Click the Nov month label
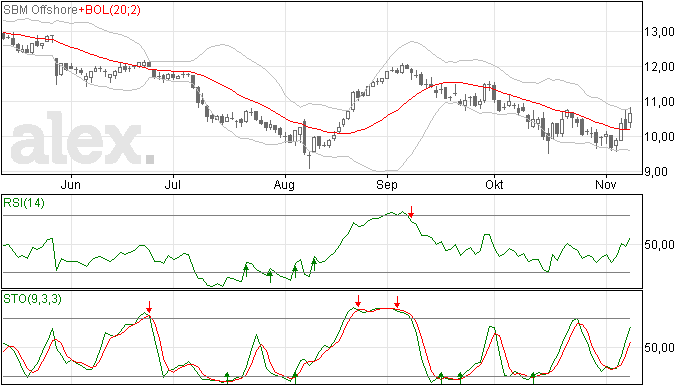 pyautogui.click(x=606, y=184)
